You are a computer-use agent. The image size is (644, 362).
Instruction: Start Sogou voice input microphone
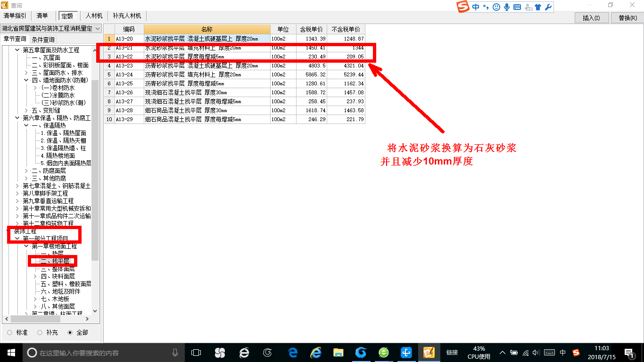[507, 7]
